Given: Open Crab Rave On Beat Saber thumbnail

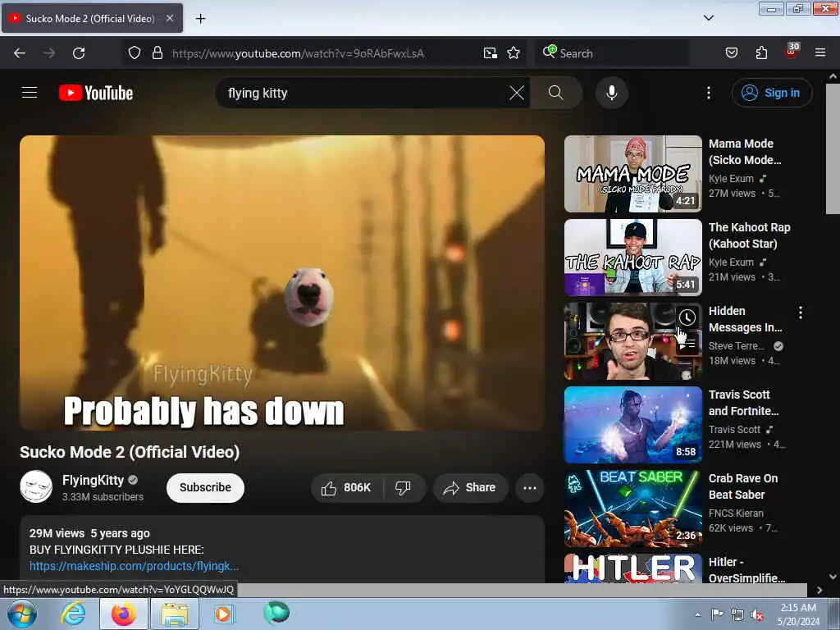Looking at the screenshot, I should click(632, 508).
